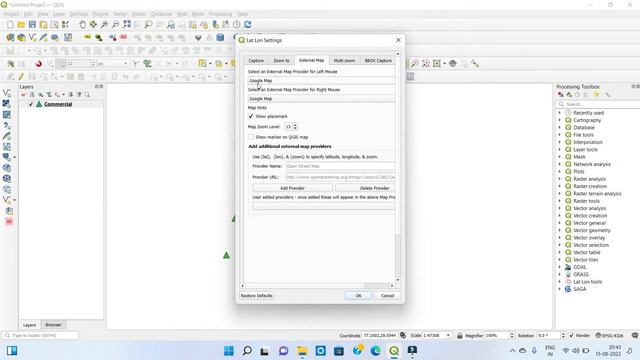Click the Processing Toolbox search field

click(x=599, y=104)
